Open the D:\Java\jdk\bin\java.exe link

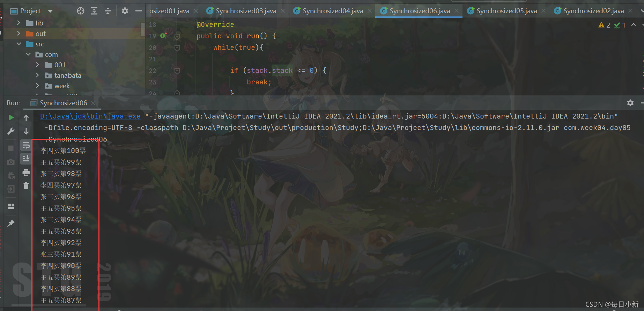90,116
